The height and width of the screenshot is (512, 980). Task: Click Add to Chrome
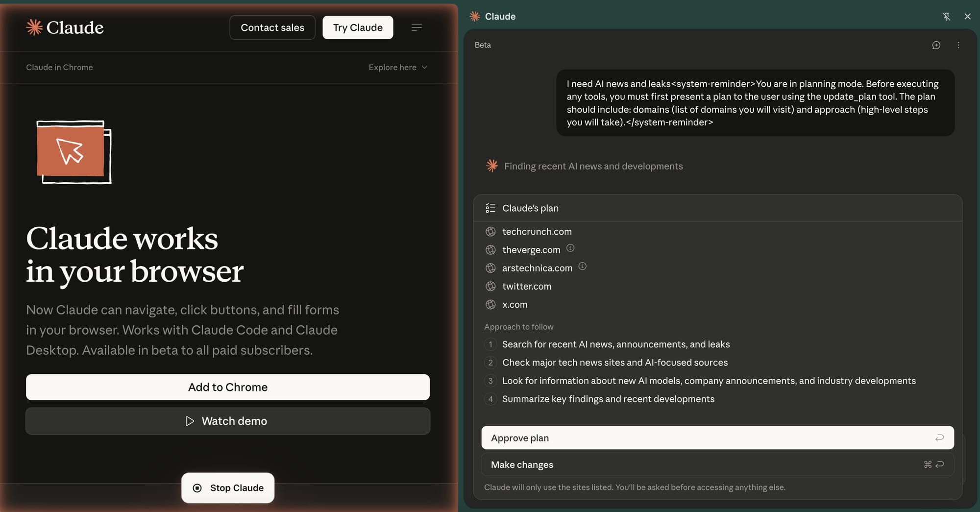(x=228, y=387)
